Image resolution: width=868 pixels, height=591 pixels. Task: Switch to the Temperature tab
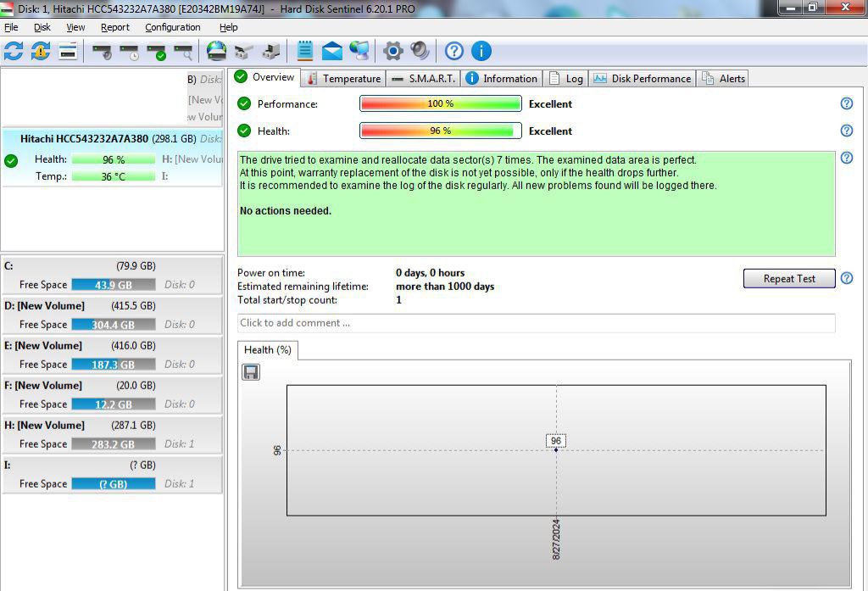point(342,78)
